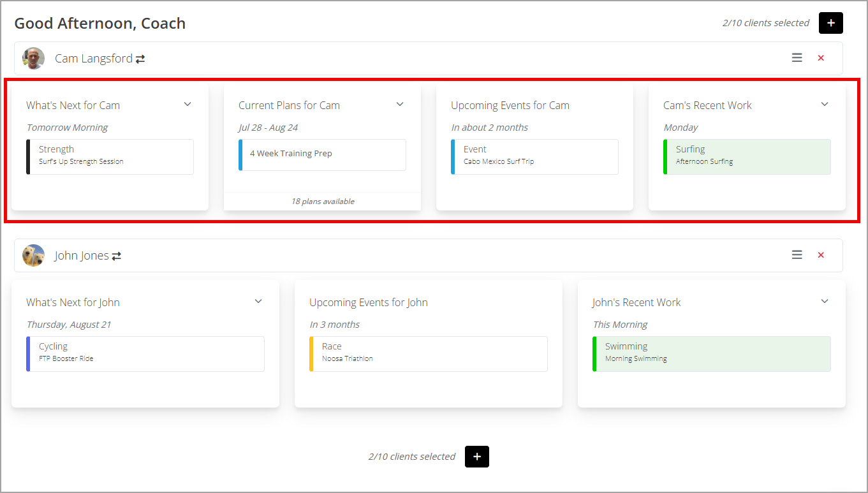Expand John's Recent Work chevron
Image resolution: width=868 pixels, height=493 pixels.
(x=825, y=302)
